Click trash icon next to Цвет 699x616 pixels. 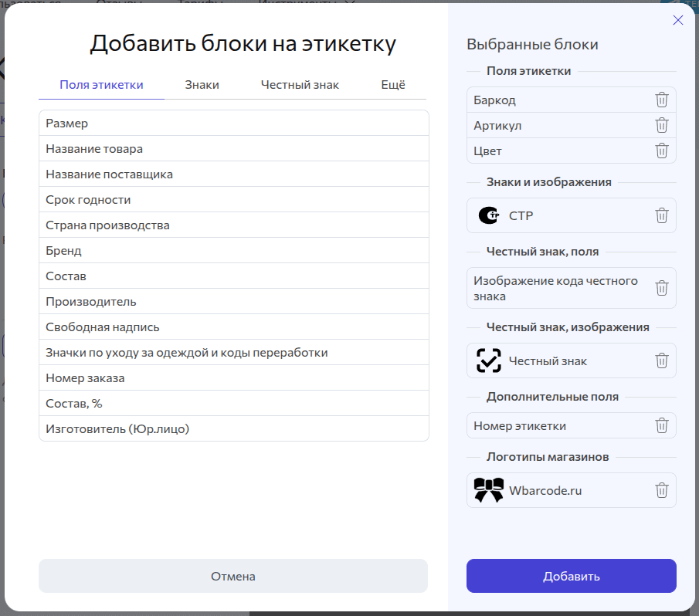pyautogui.click(x=661, y=151)
